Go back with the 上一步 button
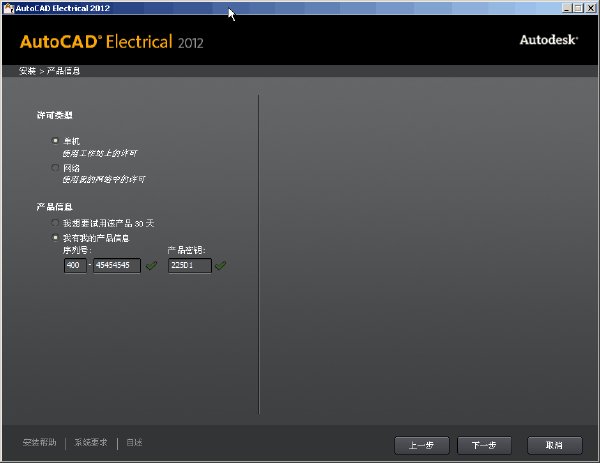This screenshot has width=600, height=463. (422, 445)
